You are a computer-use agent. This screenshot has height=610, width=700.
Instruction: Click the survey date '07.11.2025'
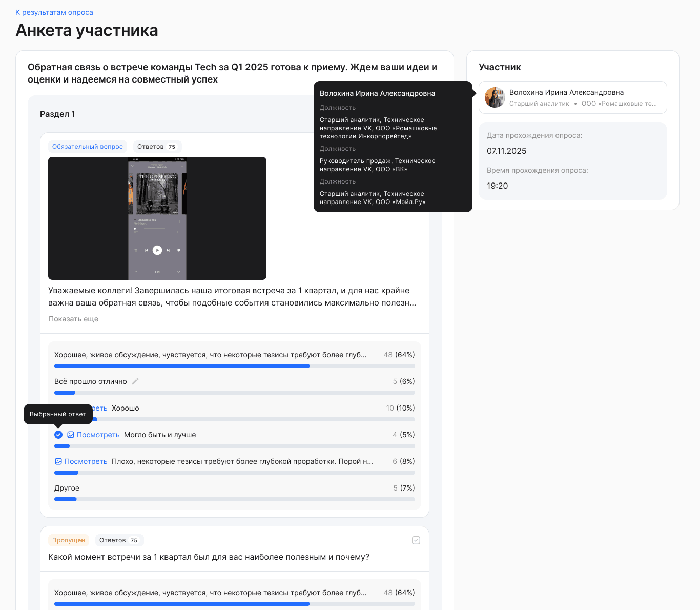pyautogui.click(x=507, y=151)
